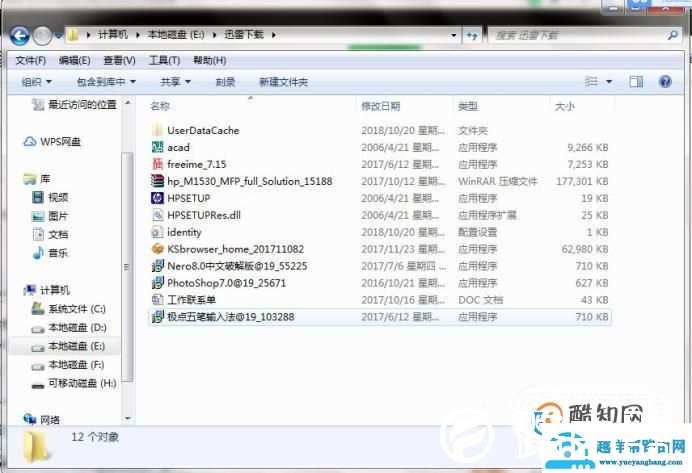Open the recent pages arrow beside Forward
This screenshot has height=473, width=692.
(58, 35)
